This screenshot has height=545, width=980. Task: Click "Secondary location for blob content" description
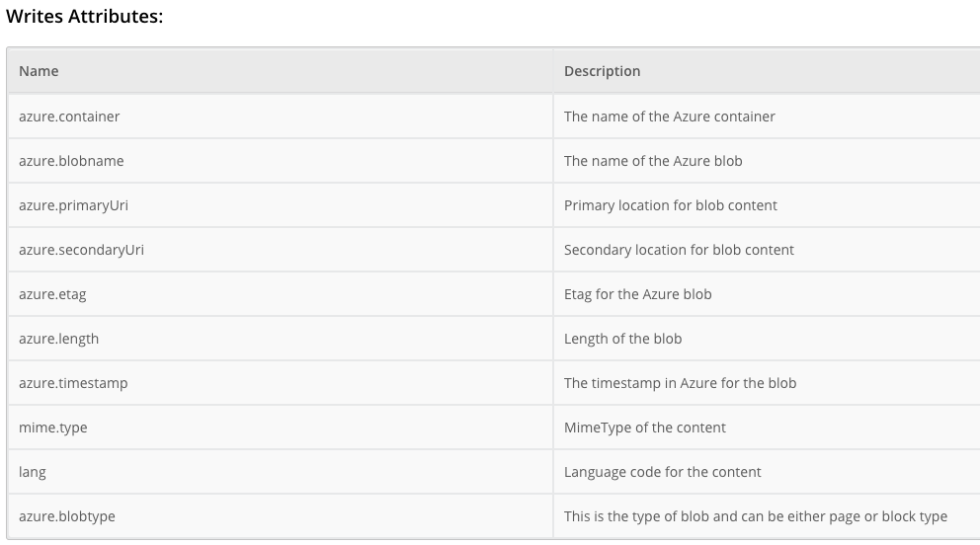[x=679, y=250]
